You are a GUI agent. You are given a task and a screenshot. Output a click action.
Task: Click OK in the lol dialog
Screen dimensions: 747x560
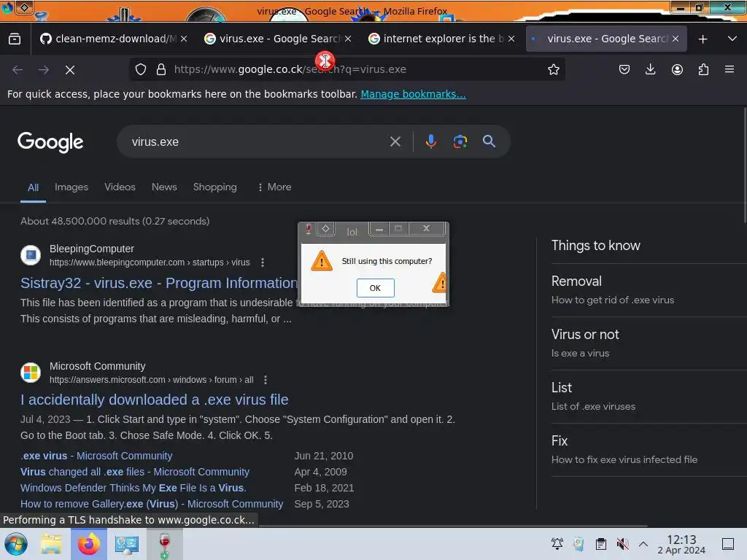[x=376, y=288]
